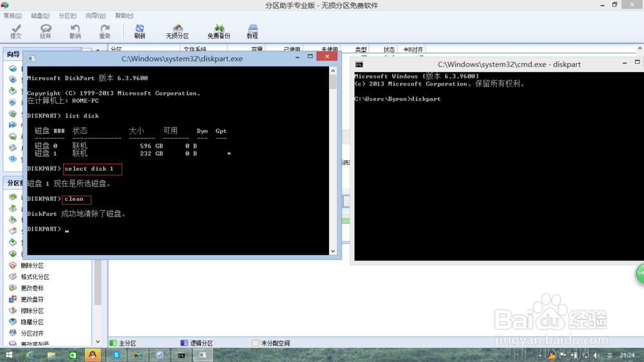Image resolution: width=644 pixels, height=362 pixels.
Task: Click 'list disk' command in diskpart window
Action: 82,116
